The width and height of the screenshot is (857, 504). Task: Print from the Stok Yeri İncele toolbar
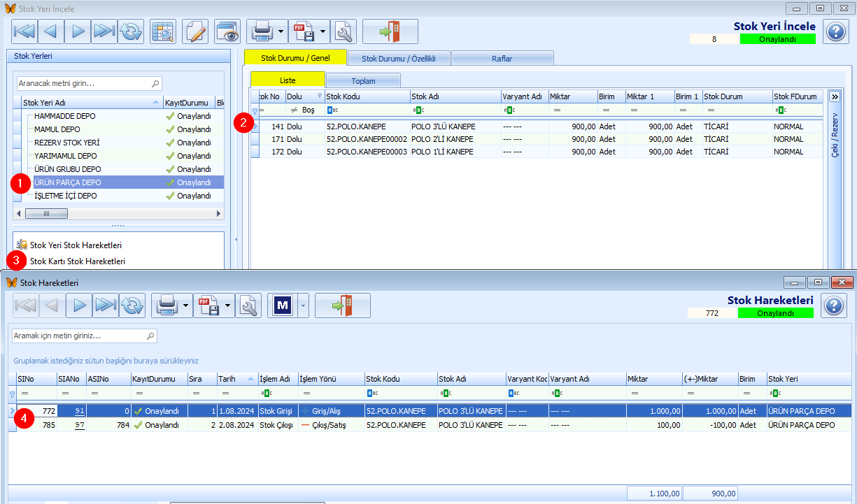[262, 31]
